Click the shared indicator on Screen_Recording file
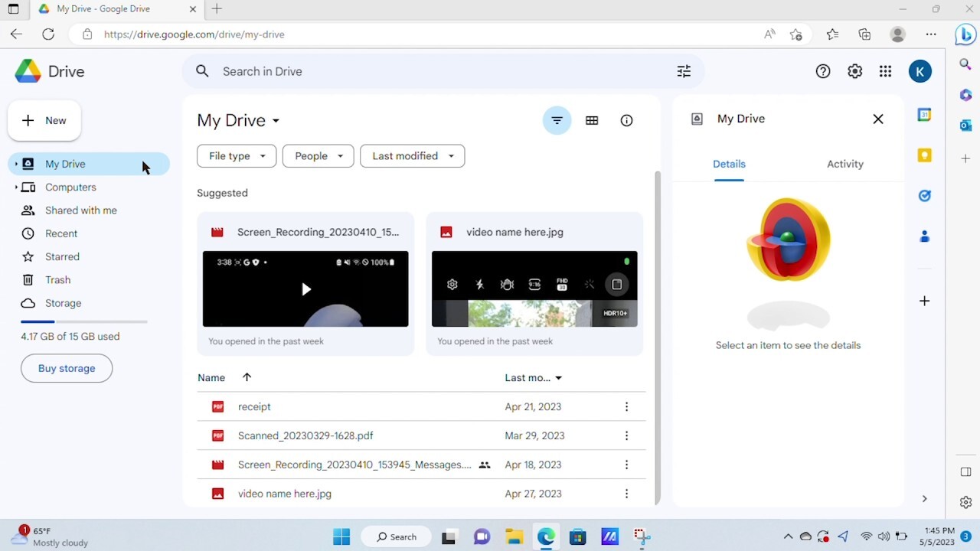980x551 pixels. [484, 465]
